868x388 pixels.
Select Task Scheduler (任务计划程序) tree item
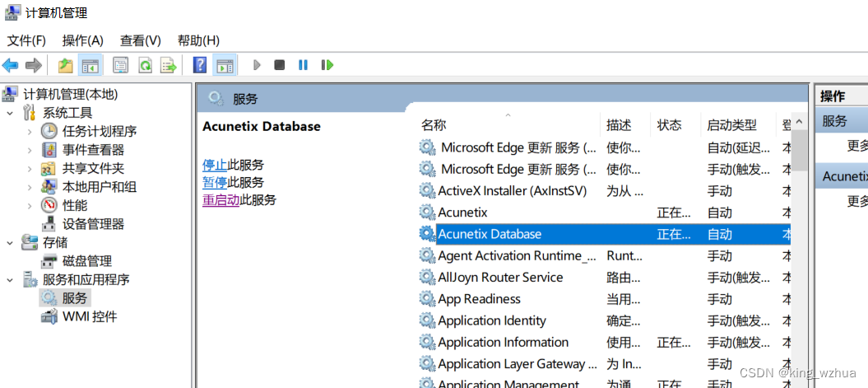click(100, 131)
